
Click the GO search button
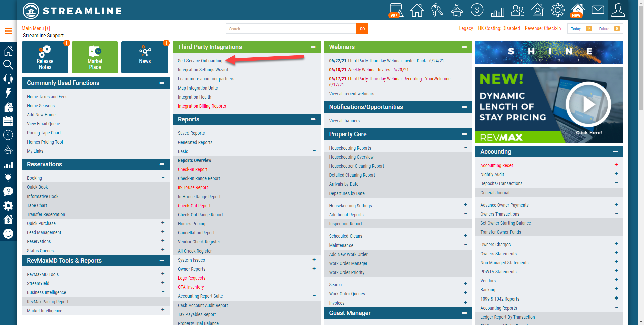[362, 29]
